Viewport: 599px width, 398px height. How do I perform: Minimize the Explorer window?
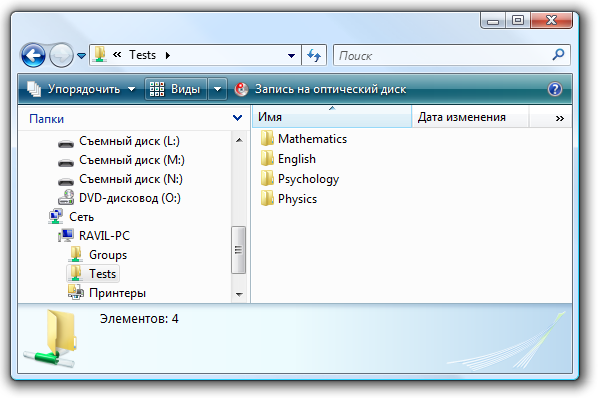pyautogui.click(x=493, y=21)
